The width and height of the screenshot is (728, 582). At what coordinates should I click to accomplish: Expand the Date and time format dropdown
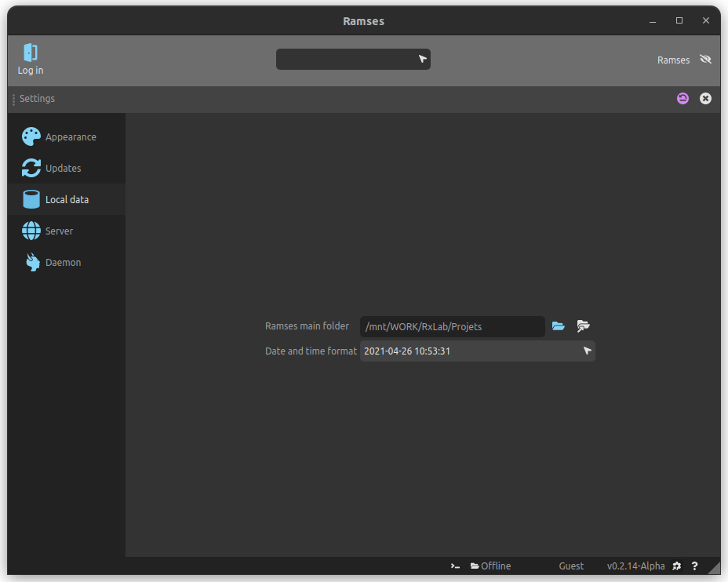477,351
